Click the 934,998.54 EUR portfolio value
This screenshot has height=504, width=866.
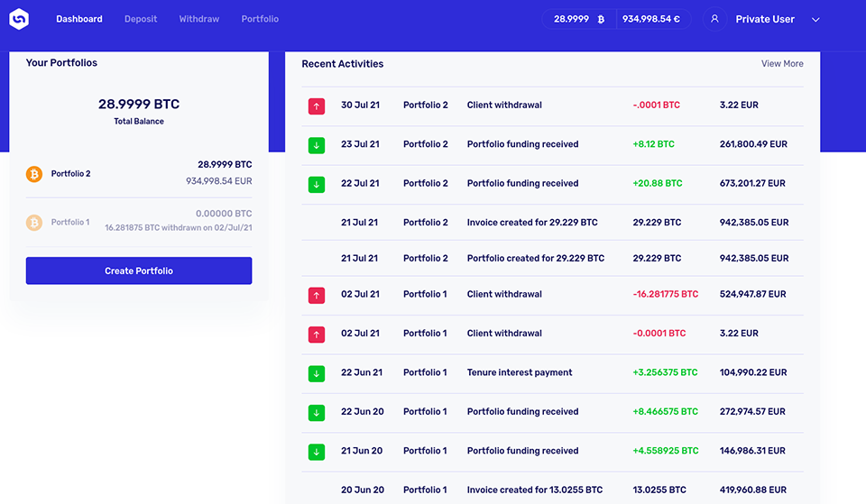218,181
